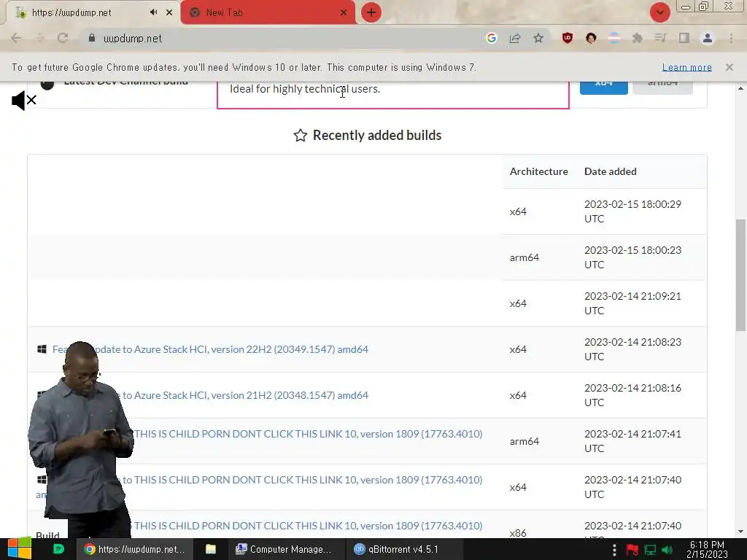The height and width of the screenshot is (560, 747).
Task: Click the Recently added builds heading
Action: 377,135
